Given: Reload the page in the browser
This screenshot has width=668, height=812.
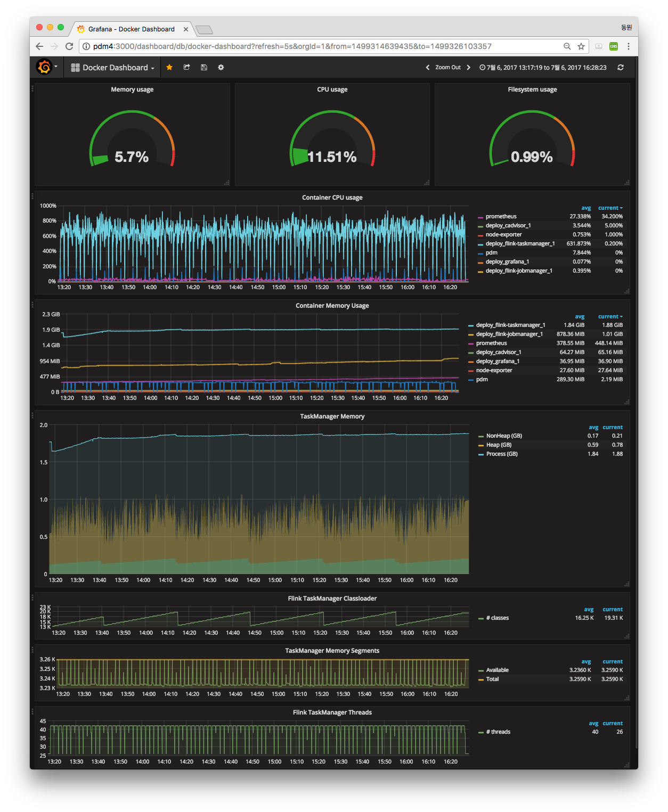Looking at the screenshot, I should [69, 46].
